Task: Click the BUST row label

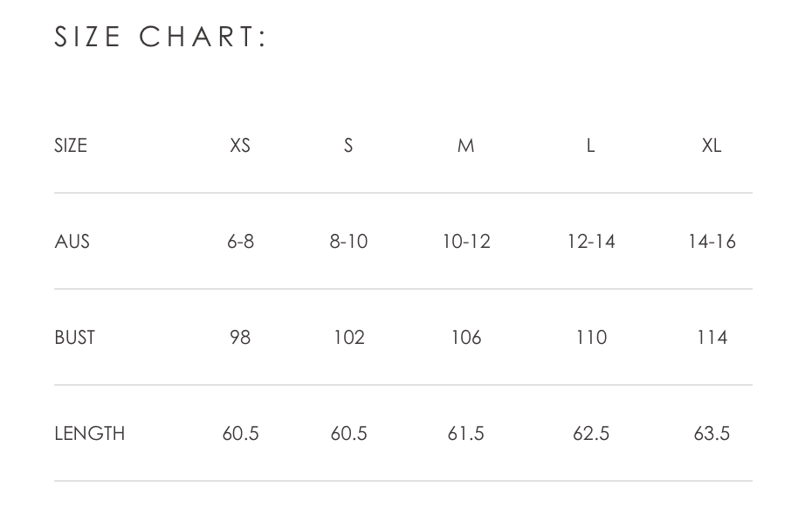Action: click(x=74, y=337)
